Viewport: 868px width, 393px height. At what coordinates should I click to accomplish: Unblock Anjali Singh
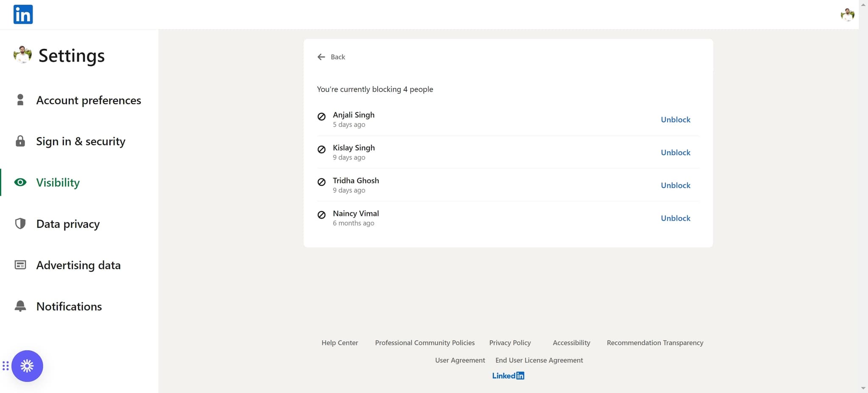675,120
